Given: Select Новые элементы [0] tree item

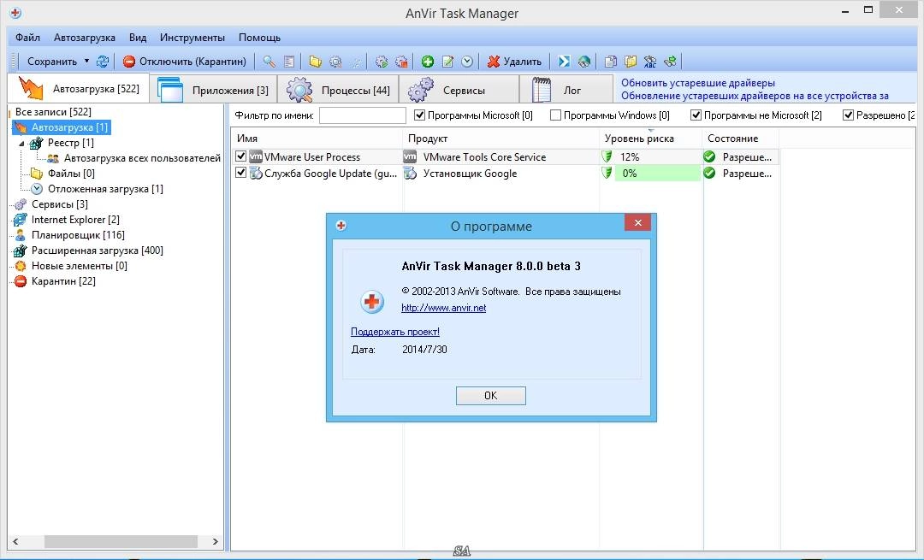Looking at the screenshot, I should [x=79, y=266].
